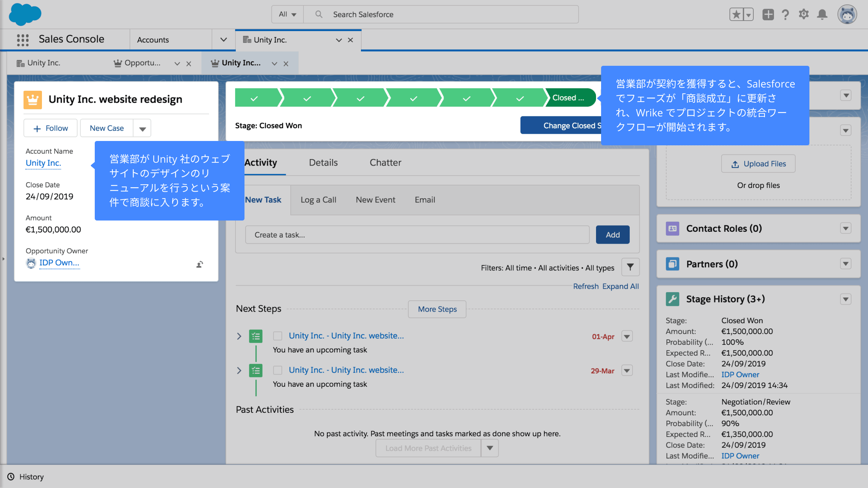Open the search scope All dropdown
The height and width of the screenshot is (488, 868).
pyautogui.click(x=288, y=14)
